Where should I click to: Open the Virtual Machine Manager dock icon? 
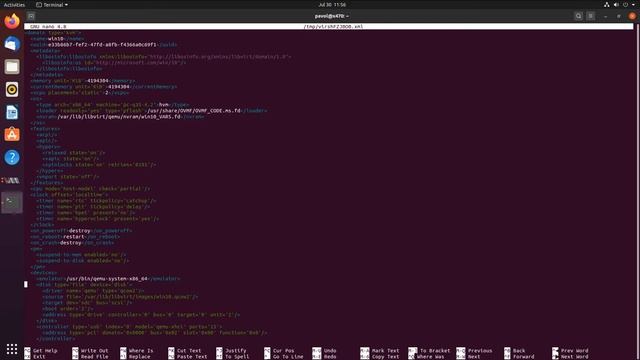(11, 180)
